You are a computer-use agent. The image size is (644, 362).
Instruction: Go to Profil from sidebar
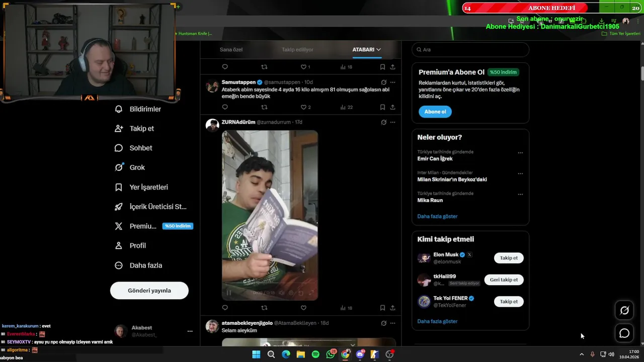click(130, 246)
